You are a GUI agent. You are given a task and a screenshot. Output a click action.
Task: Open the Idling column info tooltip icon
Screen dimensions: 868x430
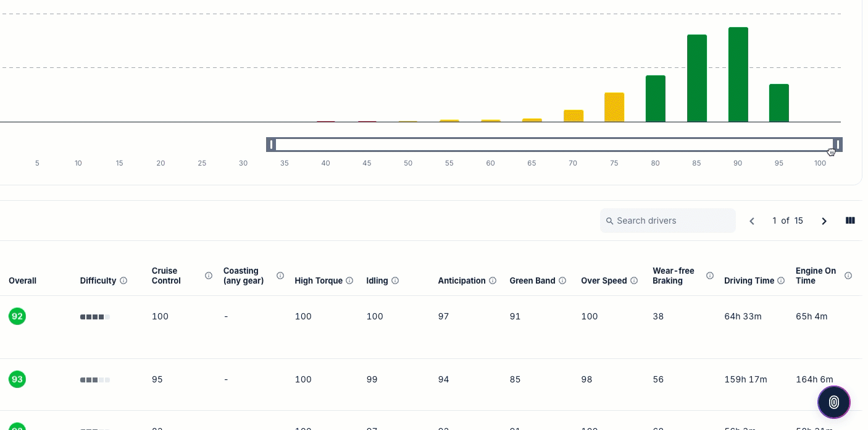click(x=395, y=280)
